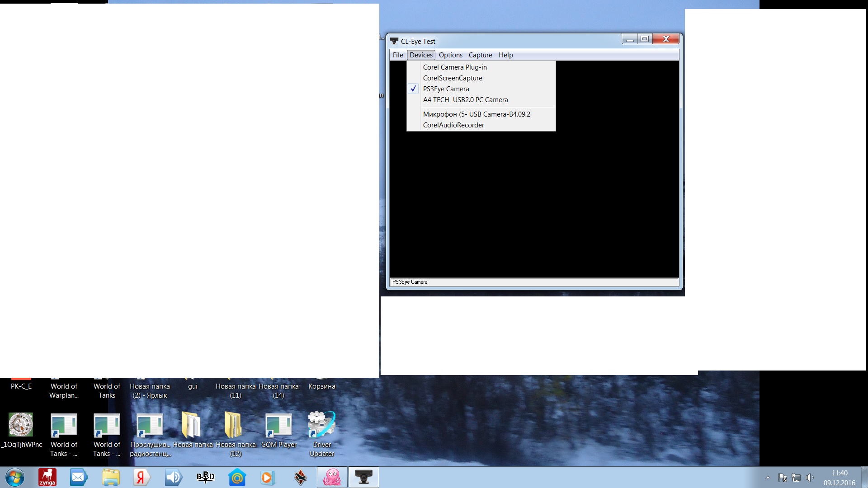Screen dimensions: 868x488
Task: Show hidden system tray icons
Action: pos(768,478)
